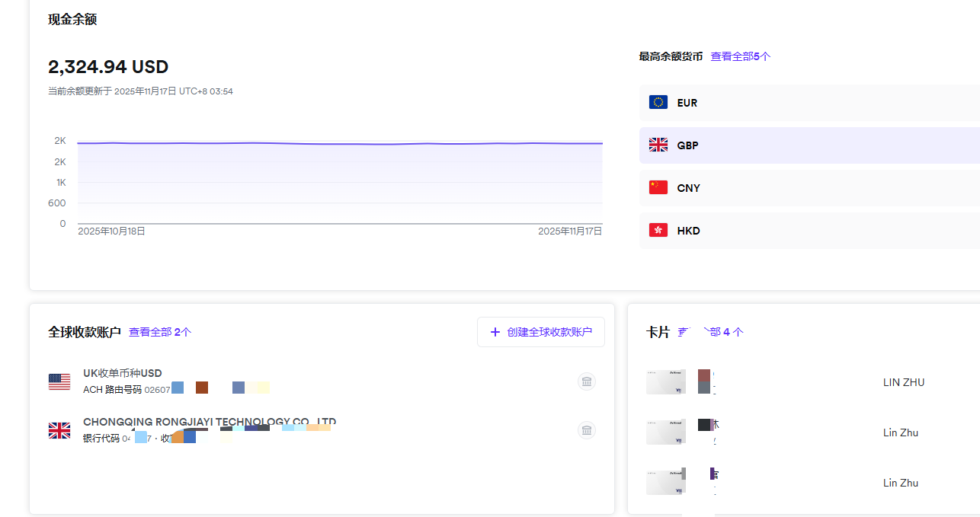Select the first VISA card thumbnail
980x517 pixels.
pos(665,381)
